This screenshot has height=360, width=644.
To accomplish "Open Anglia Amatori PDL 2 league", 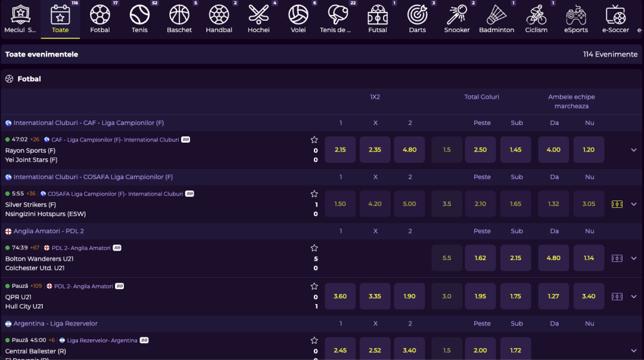I will point(48,231).
